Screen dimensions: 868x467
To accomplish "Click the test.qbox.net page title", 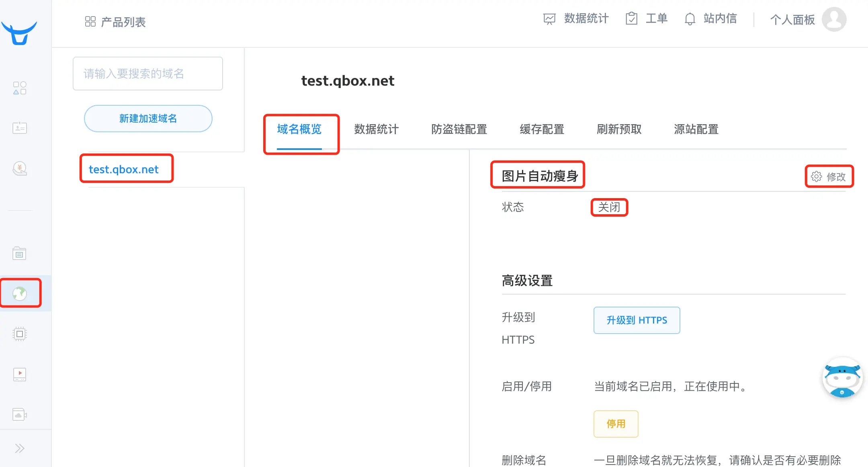I will (348, 81).
